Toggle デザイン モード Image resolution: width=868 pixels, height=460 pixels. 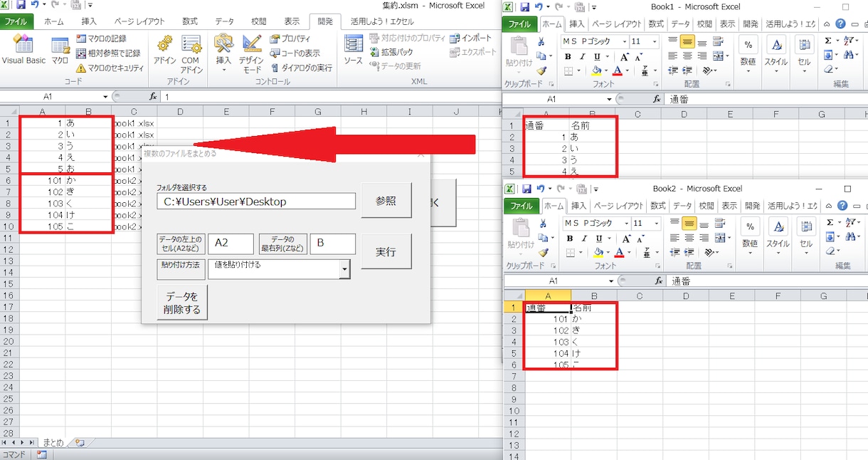point(251,53)
